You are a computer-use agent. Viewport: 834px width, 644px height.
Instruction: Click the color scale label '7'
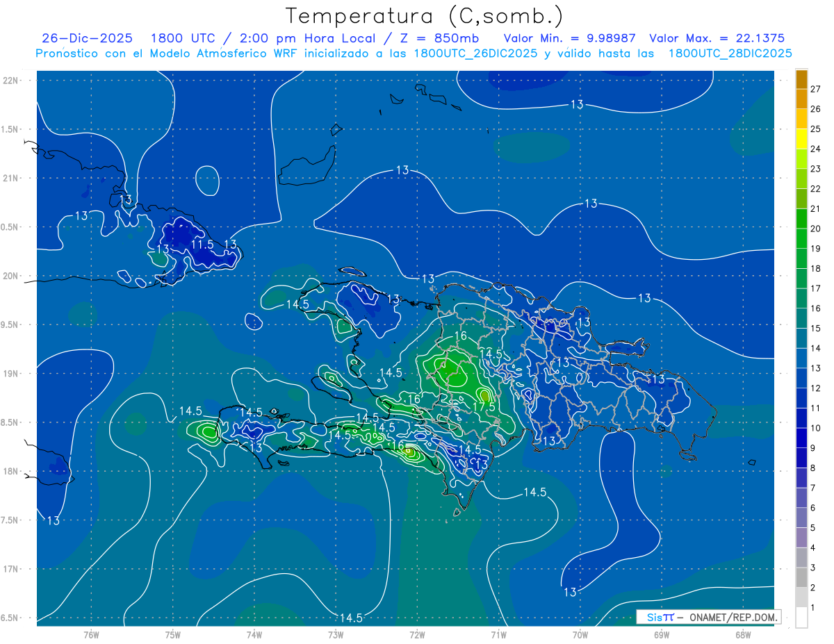coord(813,488)
